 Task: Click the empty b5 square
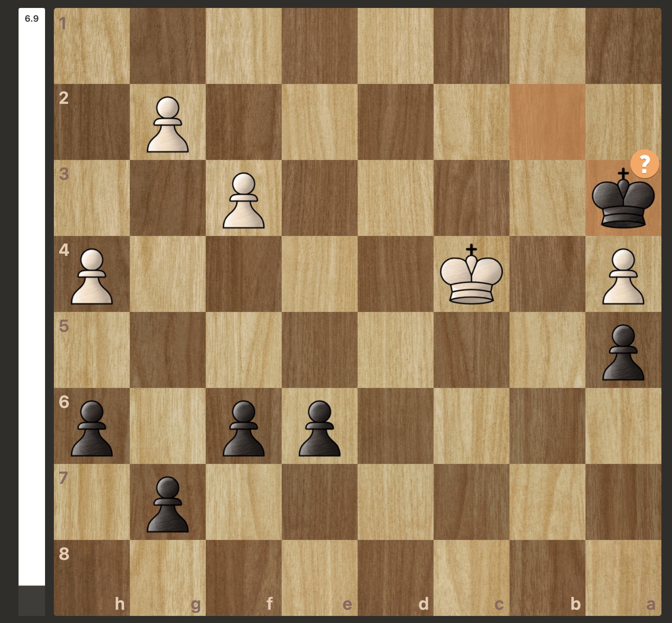pyautogui.click(x=547, y=350)
